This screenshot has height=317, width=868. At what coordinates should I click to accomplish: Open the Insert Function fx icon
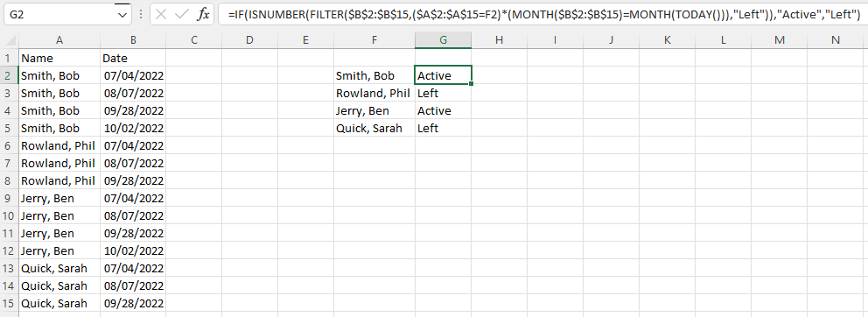[x=203, y=15]
